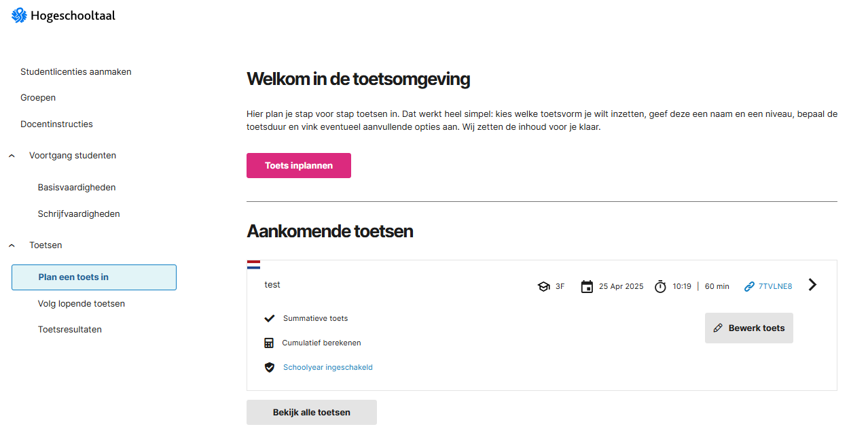Go to Groepen in the sidebar
Image resolution: width=868 pixels, height=446 pixels.
click(x=38, y=97)
